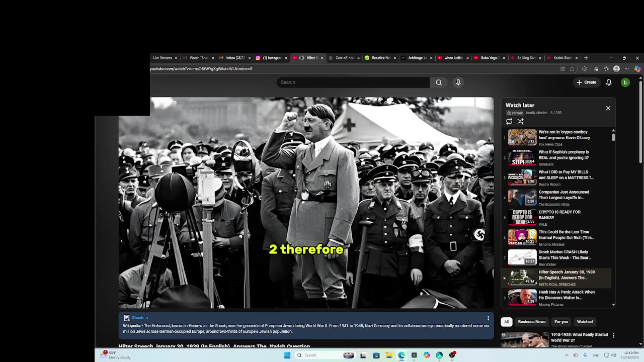Screen dimensions: 644x362
Task: Select the Business News filter chip
Action: coord(531,322)
